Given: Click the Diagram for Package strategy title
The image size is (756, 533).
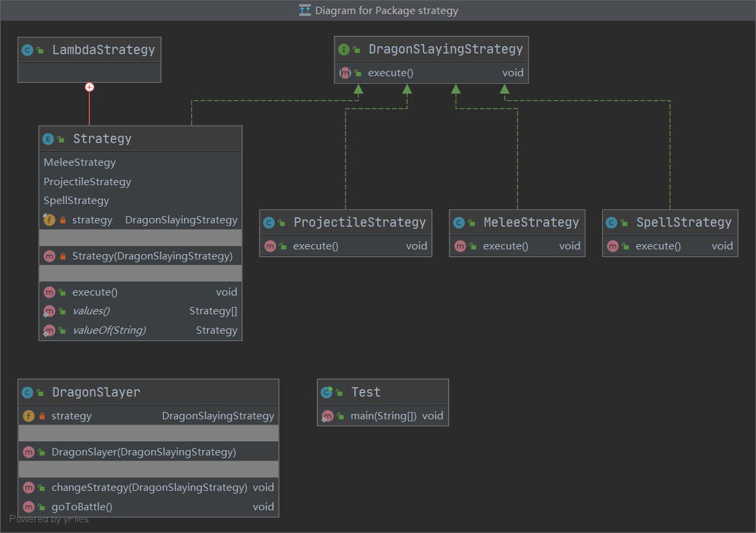Looking at the screenshot, I should [387, 11].
